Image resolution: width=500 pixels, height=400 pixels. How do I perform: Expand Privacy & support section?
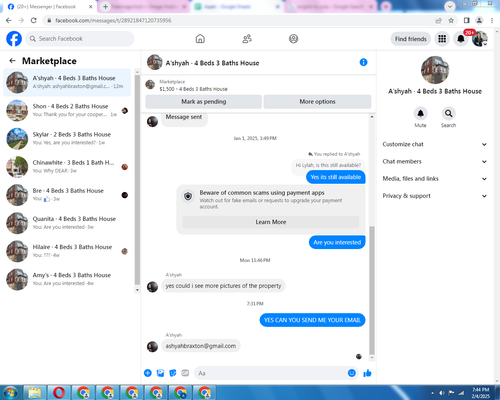click(x=435, y=196)
